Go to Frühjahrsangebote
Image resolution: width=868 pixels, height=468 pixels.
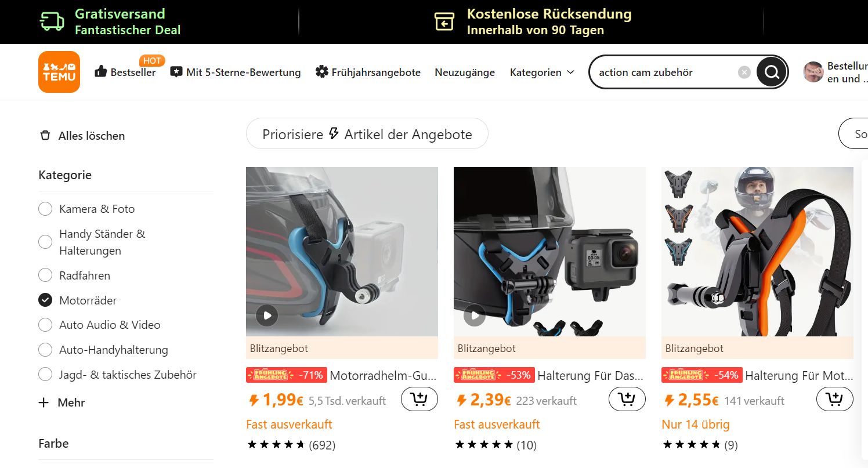pos(368,72)
